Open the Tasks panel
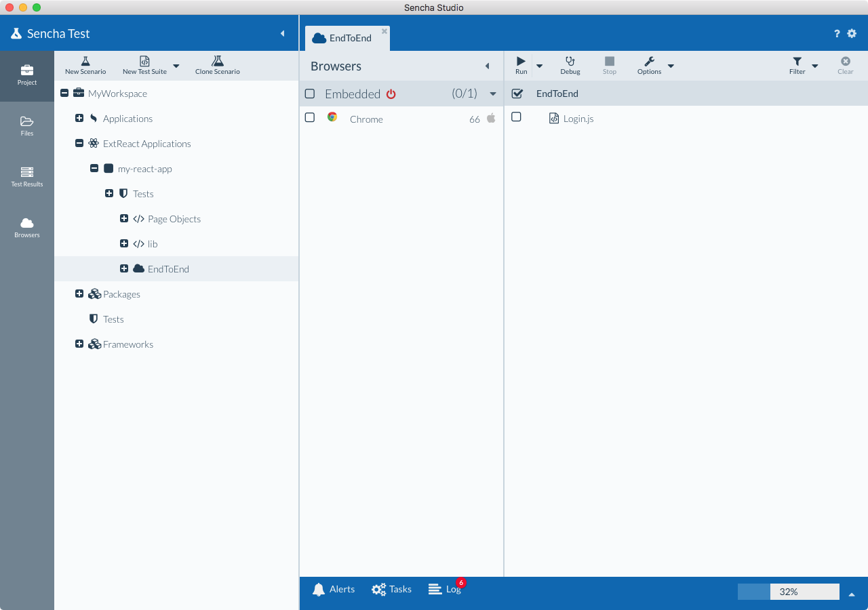This screenshot has height=610, width=868. (392, 590)
